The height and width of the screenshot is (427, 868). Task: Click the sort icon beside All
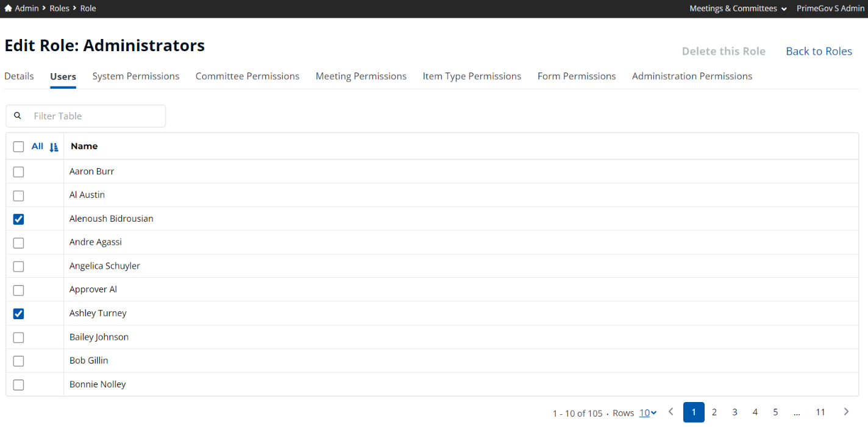(x=54, y=147)
